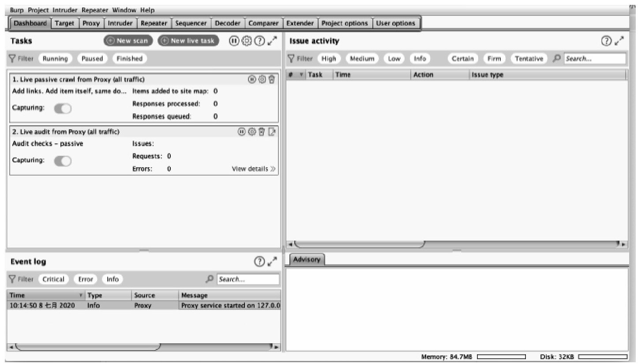The image size is (638, 364).
Task: Open the Burp menu
Action: (x=18, y=10)
